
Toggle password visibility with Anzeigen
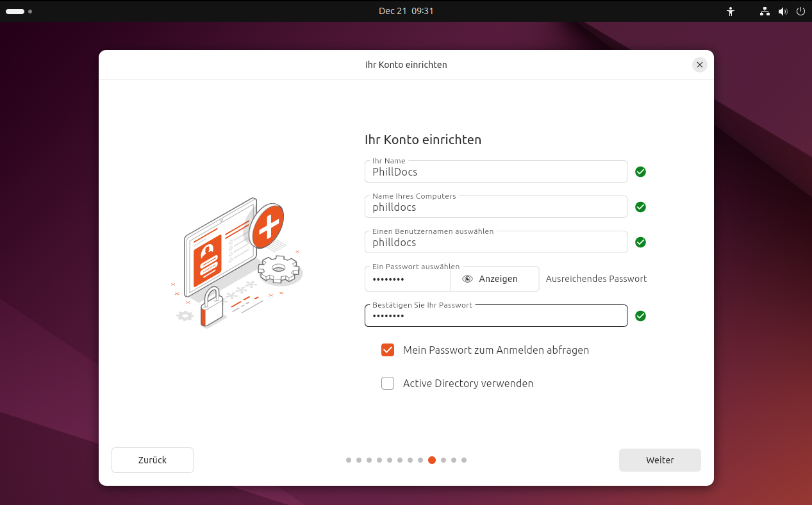tap(495, 278)
